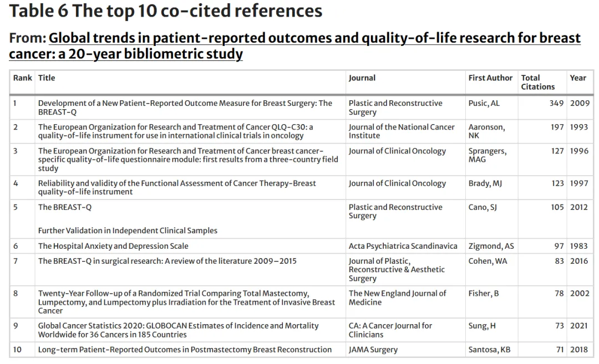Click first author 'Zigmond, AS'
Image resolution: width=599 pixels, height=364 pixels.
pyautogui.click(x=491, y=246)
